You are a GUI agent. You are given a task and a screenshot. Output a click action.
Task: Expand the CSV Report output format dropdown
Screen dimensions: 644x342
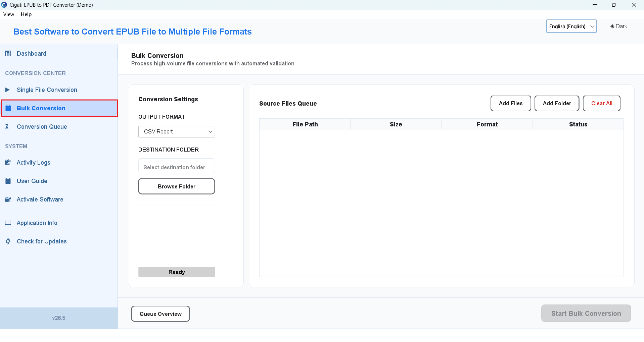click(x=177, y=131)
